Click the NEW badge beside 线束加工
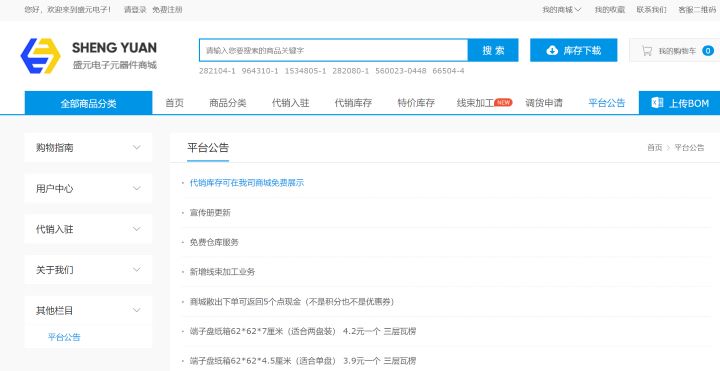 [x=503, y=102]
